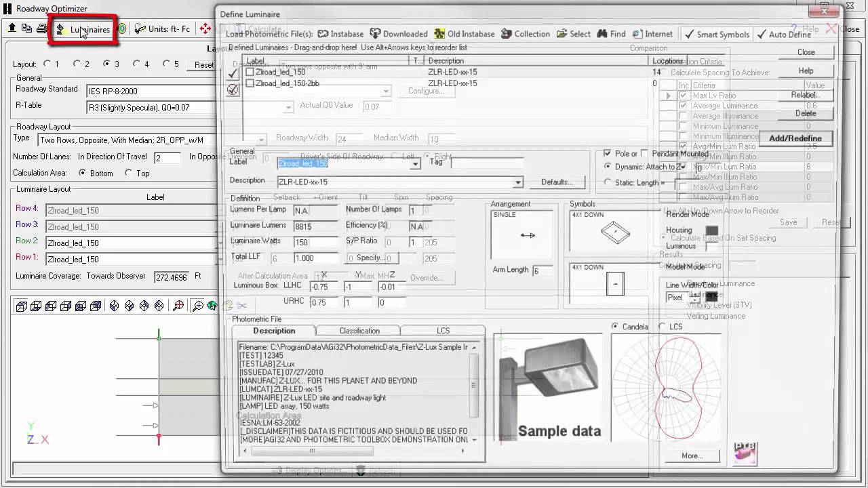This screenshot has width=868, height=488.
Task: Click Reset button beside Layout options
Action: point(204,65)
